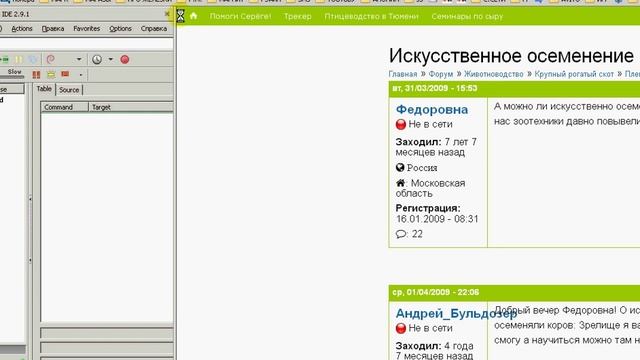Switch to the Table tab

coord(44,89)
